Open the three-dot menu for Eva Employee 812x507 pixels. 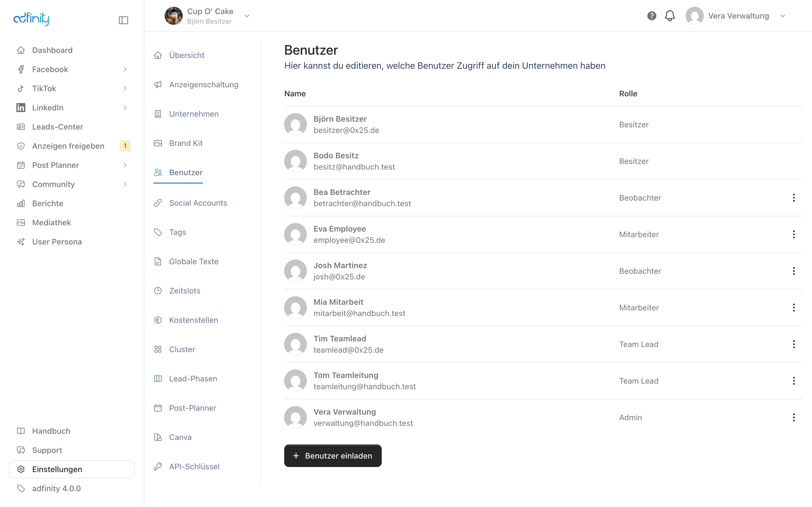pos(794,234)
